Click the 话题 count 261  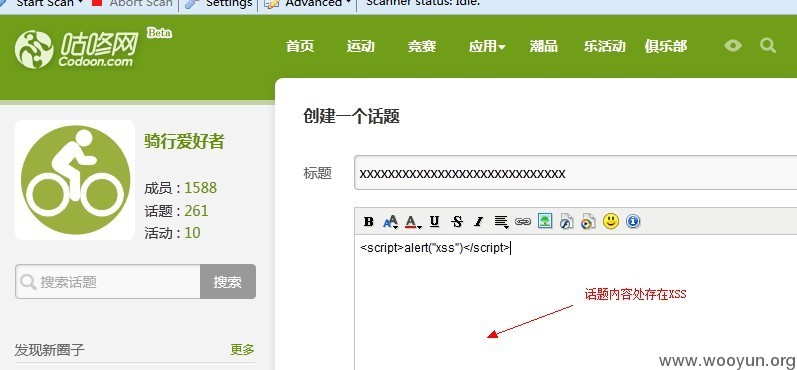196,210
